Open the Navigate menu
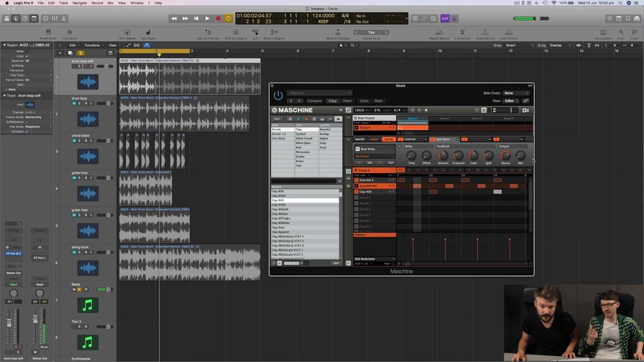644x362 pixels. point(80,3)
